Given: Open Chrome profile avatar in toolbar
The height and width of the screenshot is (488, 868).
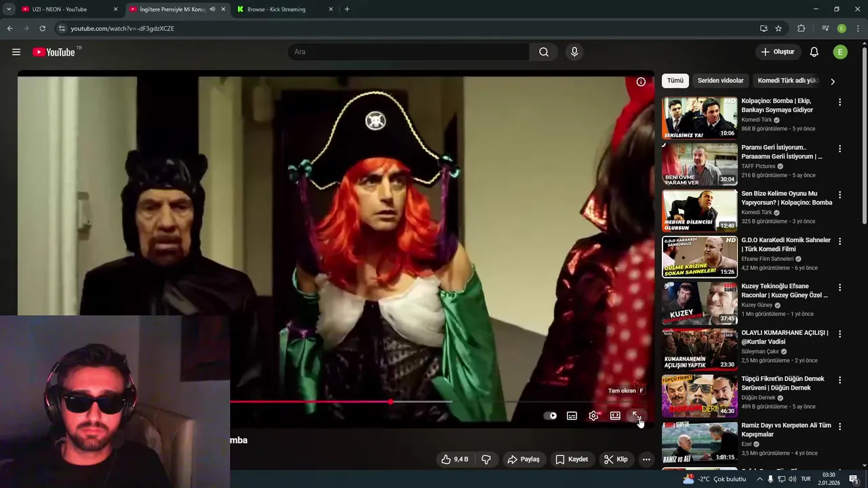Looking at the screenshot, I should click(x=842, y=28).
